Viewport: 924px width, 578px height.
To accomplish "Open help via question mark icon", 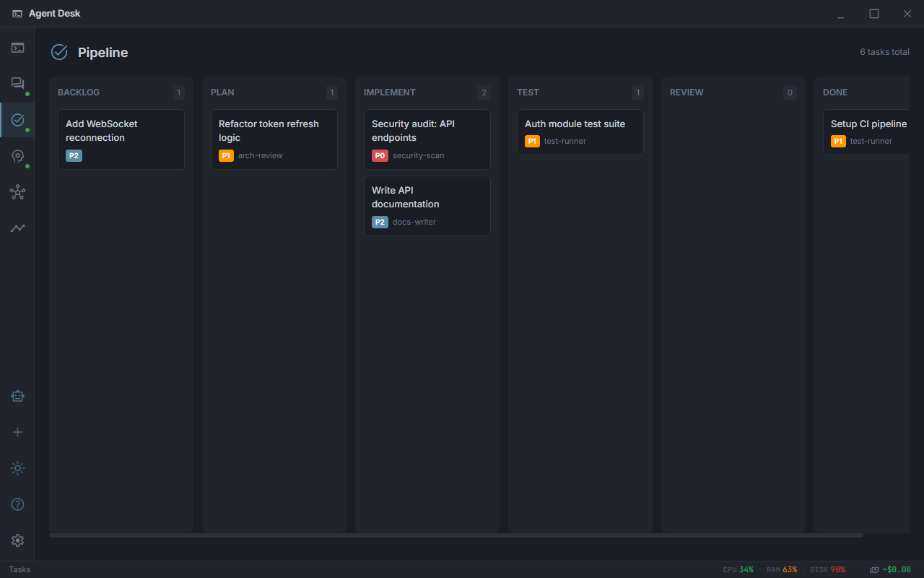I will coord(17,504).
